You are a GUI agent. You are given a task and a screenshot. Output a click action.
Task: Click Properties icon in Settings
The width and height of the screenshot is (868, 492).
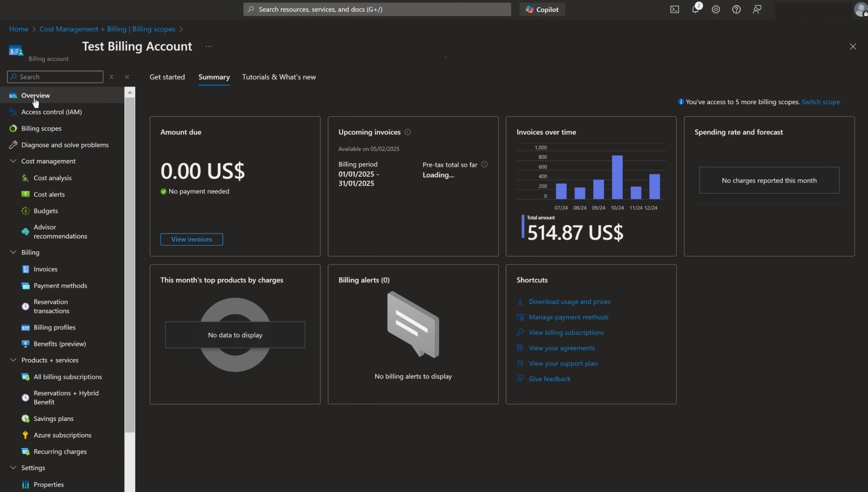[25, 484]
